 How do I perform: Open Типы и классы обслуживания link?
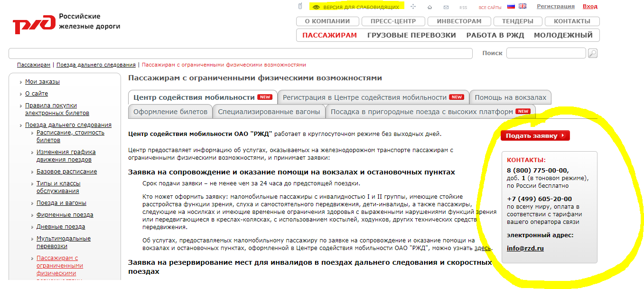pos(58,187)
